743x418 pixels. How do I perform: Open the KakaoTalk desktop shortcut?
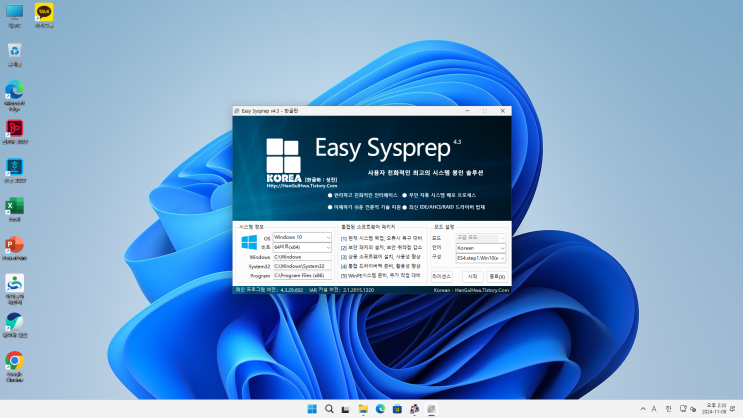(x=44, y=16)
